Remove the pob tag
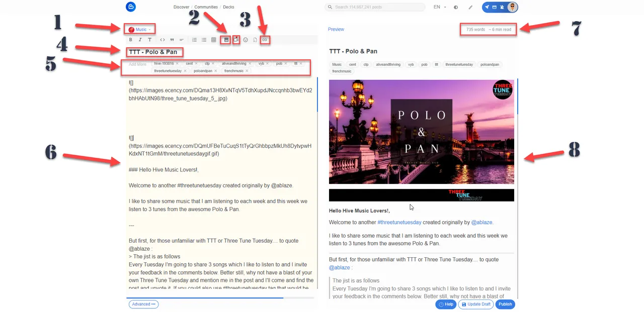 point(285,64)
